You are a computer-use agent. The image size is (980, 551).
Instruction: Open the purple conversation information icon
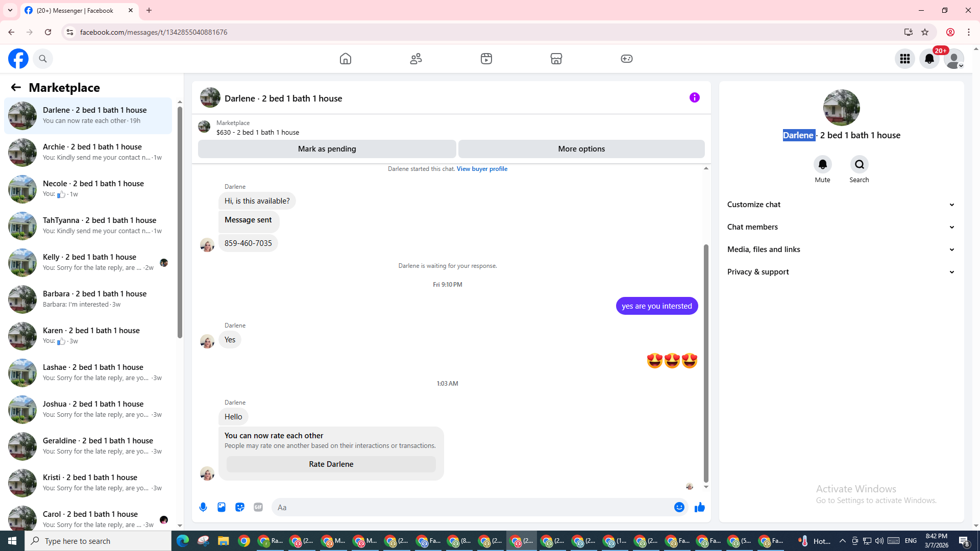coord(695,97)
